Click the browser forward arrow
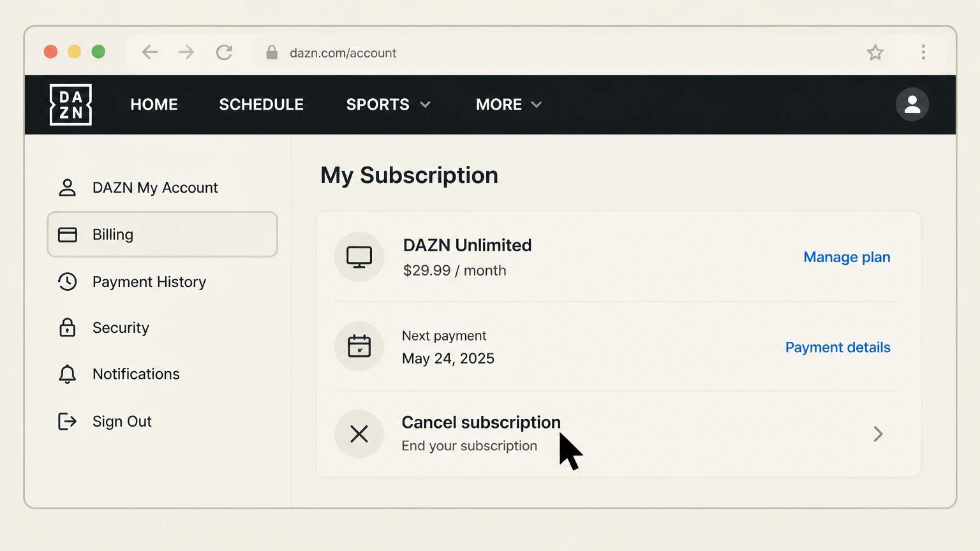The width and height of the screenshot is (980, 551). (186, 52)
